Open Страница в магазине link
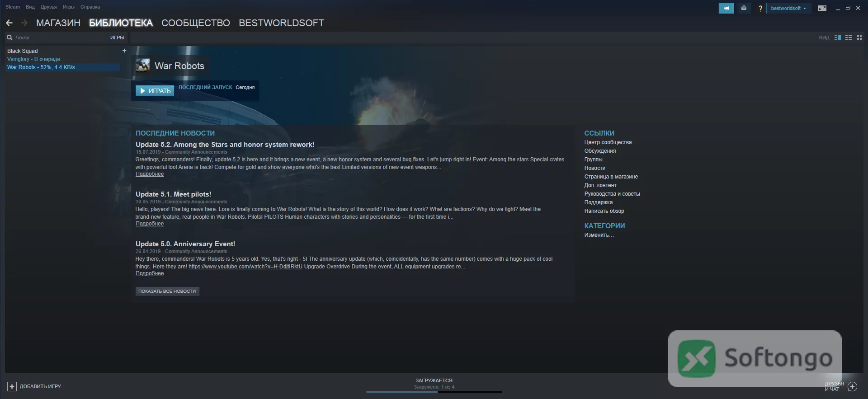The image size is (868, 399). (611, 177)
